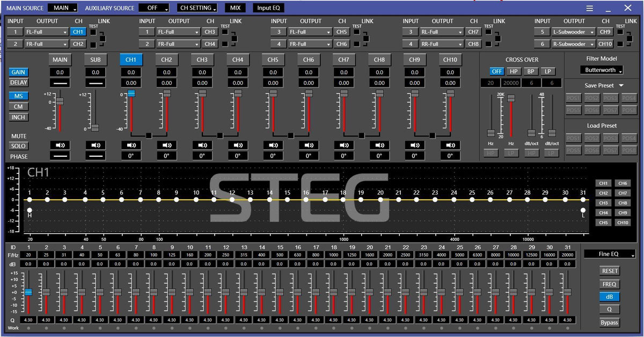Click the CH1 gain value field

[131, 72]
